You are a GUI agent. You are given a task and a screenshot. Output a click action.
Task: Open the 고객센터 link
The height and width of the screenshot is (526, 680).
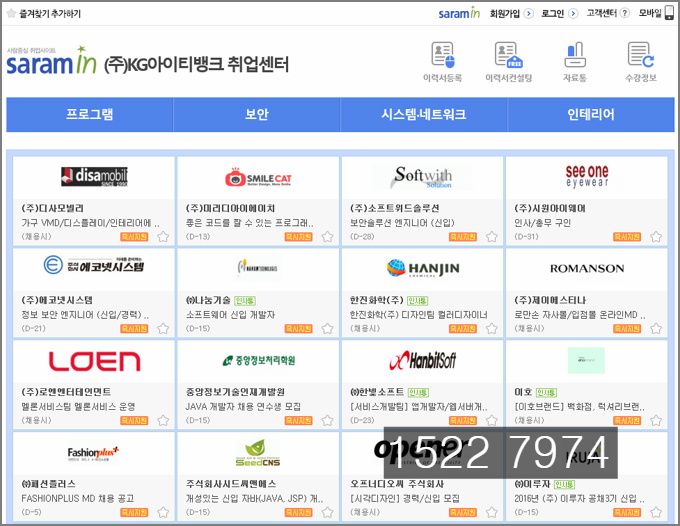602,13
